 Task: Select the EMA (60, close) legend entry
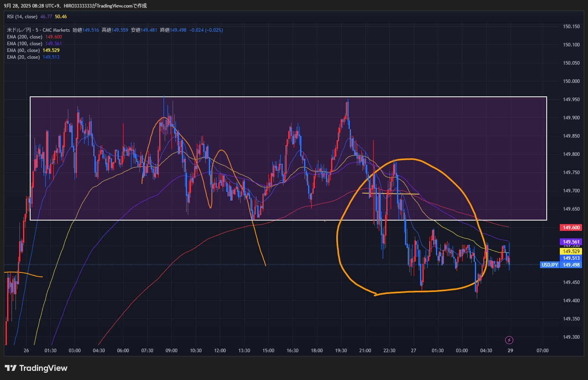(x=23, y=50)
